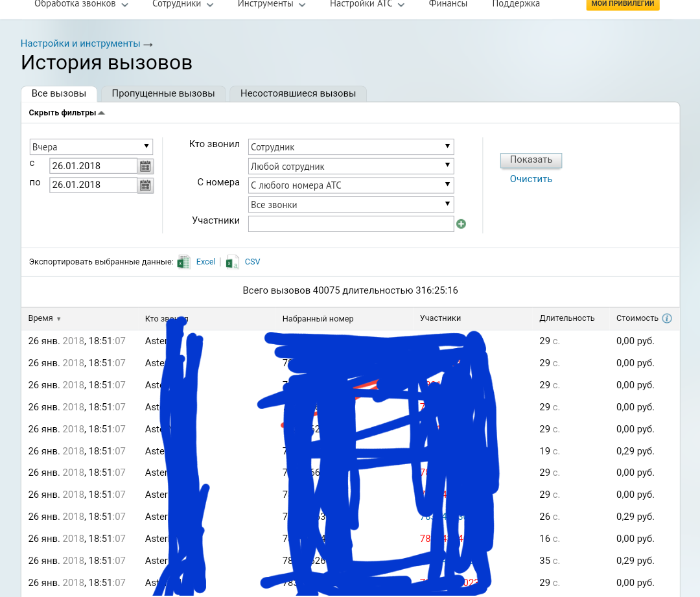This screenshot has height=597, width=700.
Task: Click the Участники input field
Action: (351, 224)
